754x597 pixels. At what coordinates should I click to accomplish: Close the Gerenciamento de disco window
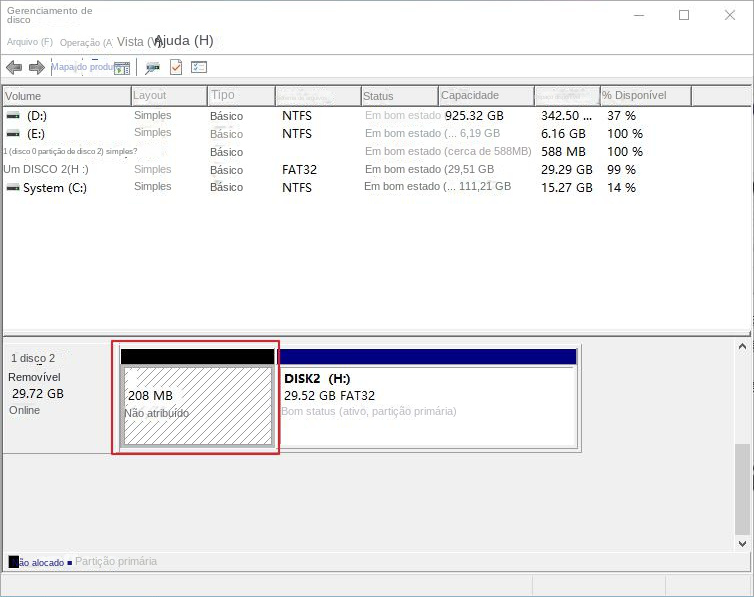(x=730, y=15)
